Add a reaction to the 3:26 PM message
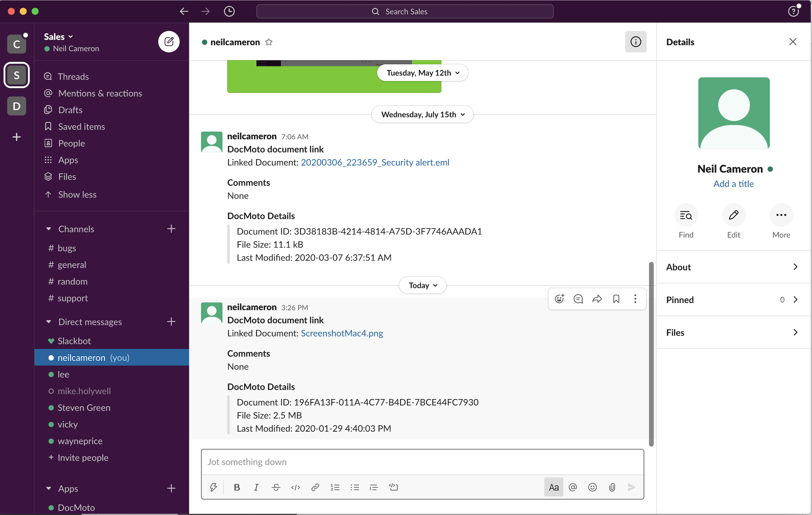Image resolution: width=812 pixels, height=515 pixels. click(559, 299)
